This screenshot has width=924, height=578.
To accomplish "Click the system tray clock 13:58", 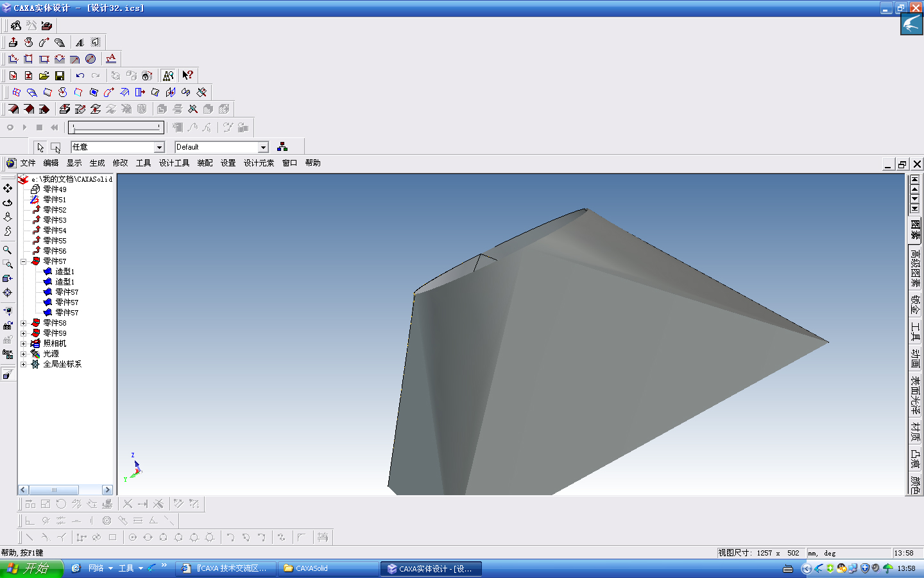I will pos(906,568).
